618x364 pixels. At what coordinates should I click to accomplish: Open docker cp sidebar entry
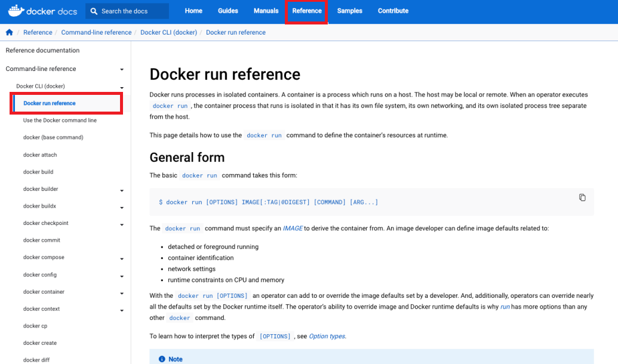click(x=35, y=326)
